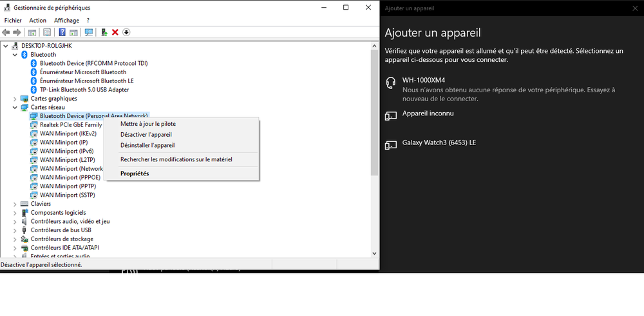Click the blue question mark help icon
Screen dimensions: 644x316
pos(62,32)
